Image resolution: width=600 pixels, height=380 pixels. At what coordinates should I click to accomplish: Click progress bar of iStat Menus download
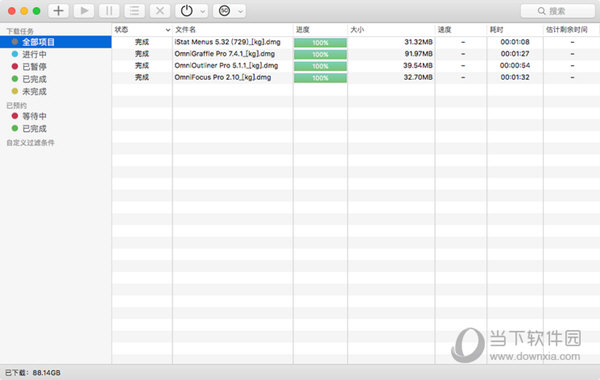(320, 42)
